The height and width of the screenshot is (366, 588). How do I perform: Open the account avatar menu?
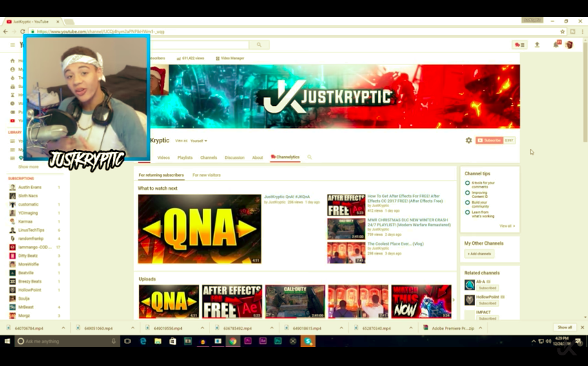569,45
